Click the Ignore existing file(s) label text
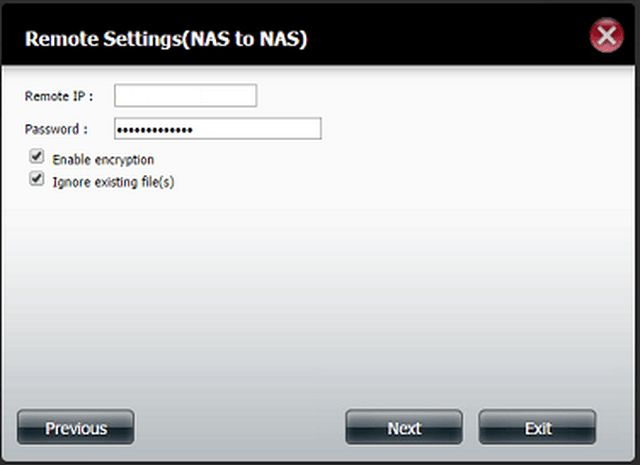Viewport: 640px width, 465px height. [x=113, y=182]
